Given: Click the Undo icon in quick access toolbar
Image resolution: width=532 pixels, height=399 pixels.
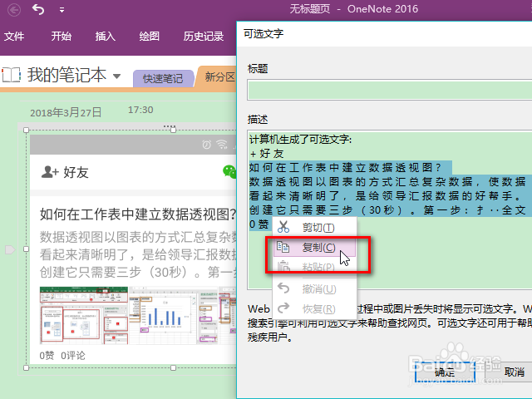Looking at the screenshot, I should pyautogui.click(x=38, y=9).
